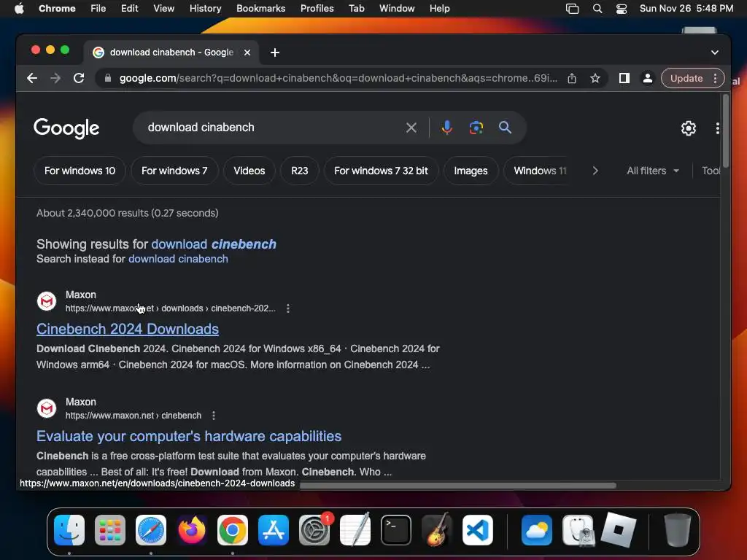Click the download cinebench corrected search link
Screen dimensions: 747x560
tap(214, 244)
